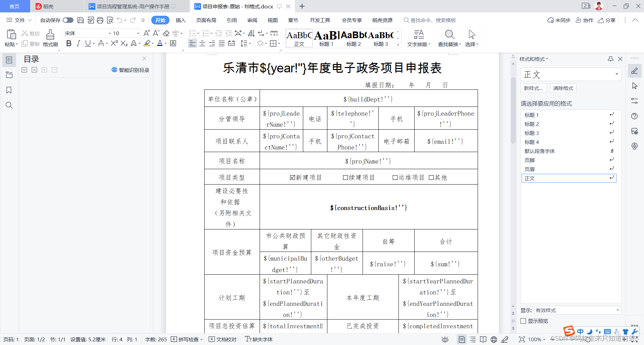
Task: Apply Subscript formatting
Action: point(124,43)
